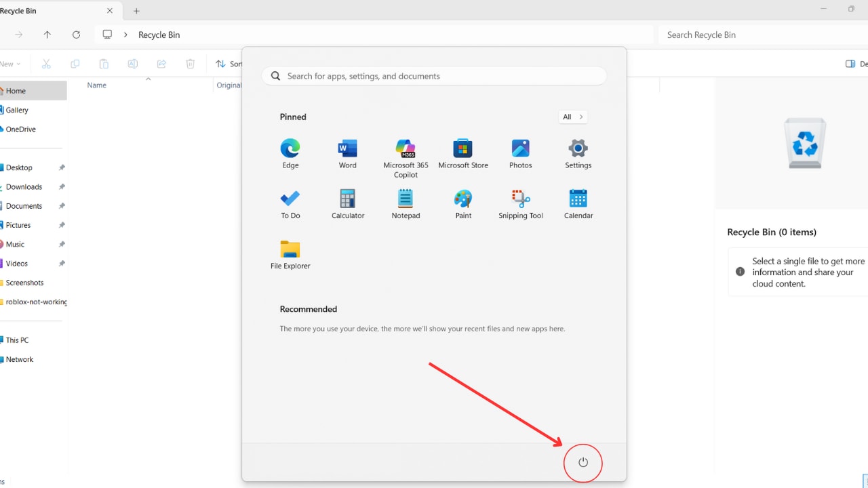Open the New dropdown in File Explorer
The width and height of the screenshot is (868, 488).
point(10,64)
